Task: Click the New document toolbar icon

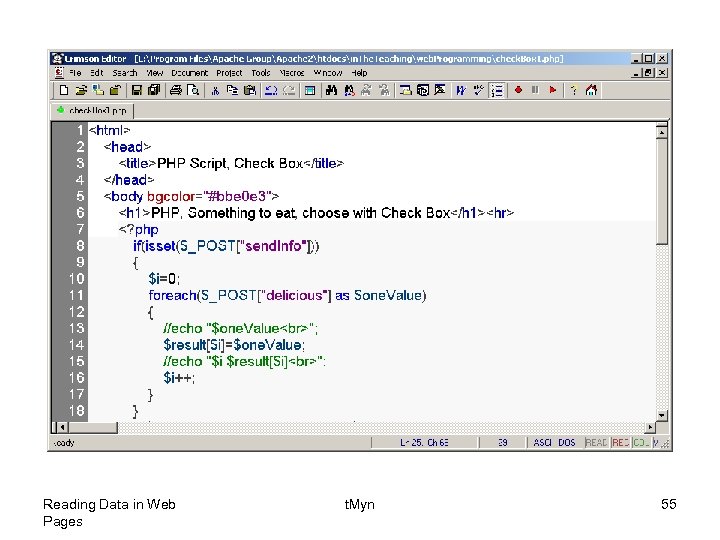Action: (64, 90)
